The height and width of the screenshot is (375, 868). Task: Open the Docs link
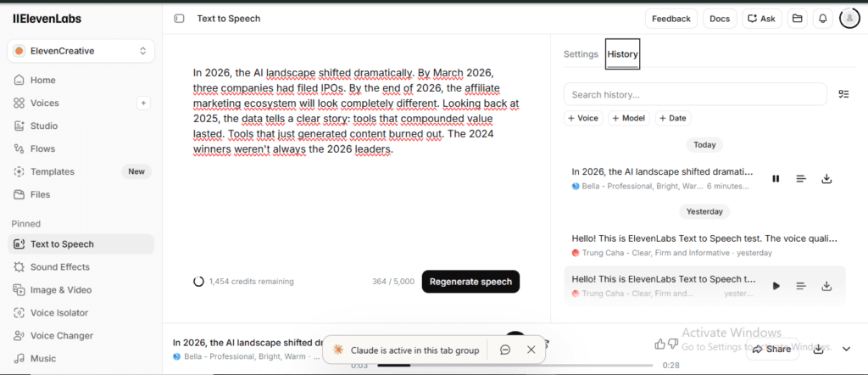point(720,19)
